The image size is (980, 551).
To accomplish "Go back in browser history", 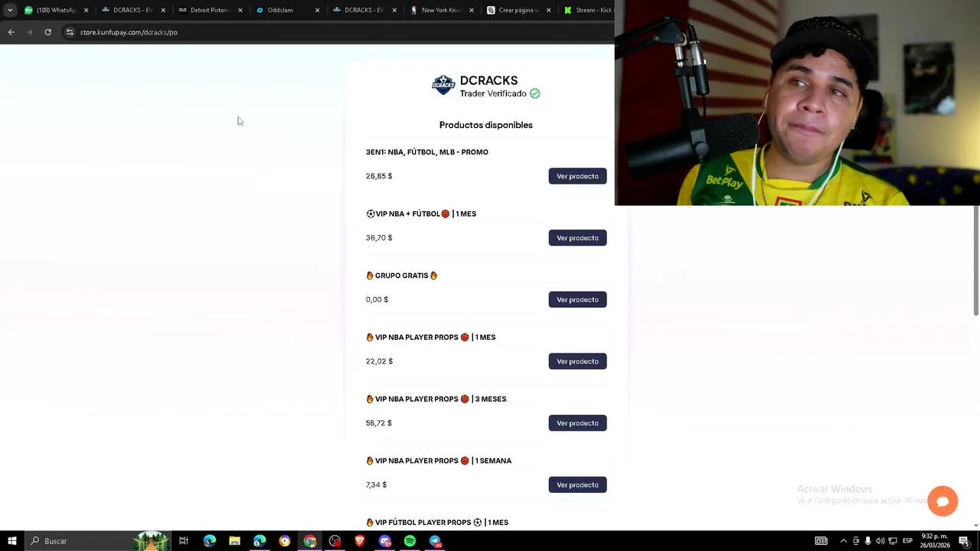I will (x=11, y=32).
